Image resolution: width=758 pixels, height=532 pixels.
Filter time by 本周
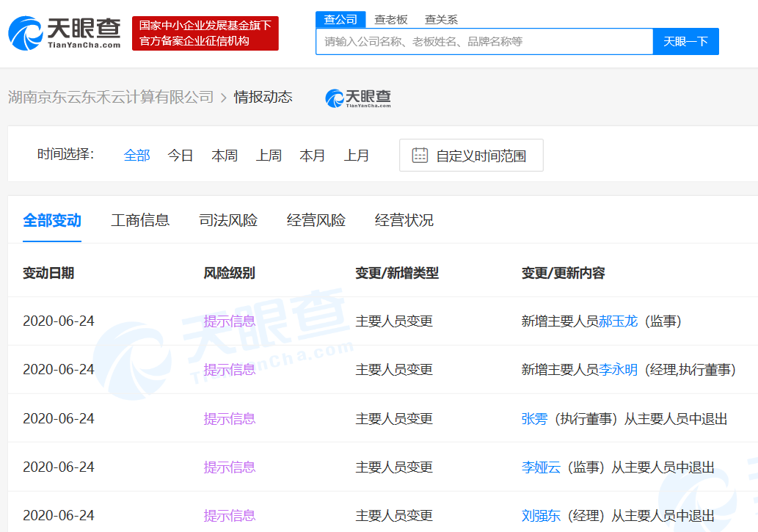click(x=225, y=156)
